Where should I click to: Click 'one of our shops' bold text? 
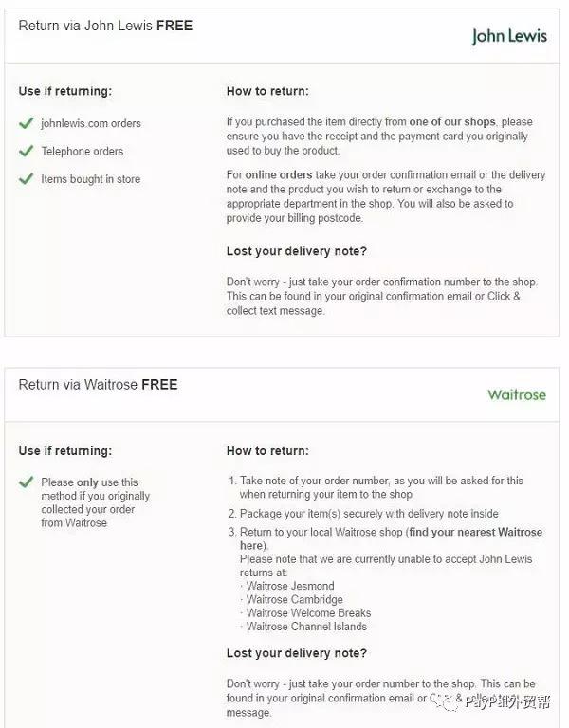click(452, 121)
